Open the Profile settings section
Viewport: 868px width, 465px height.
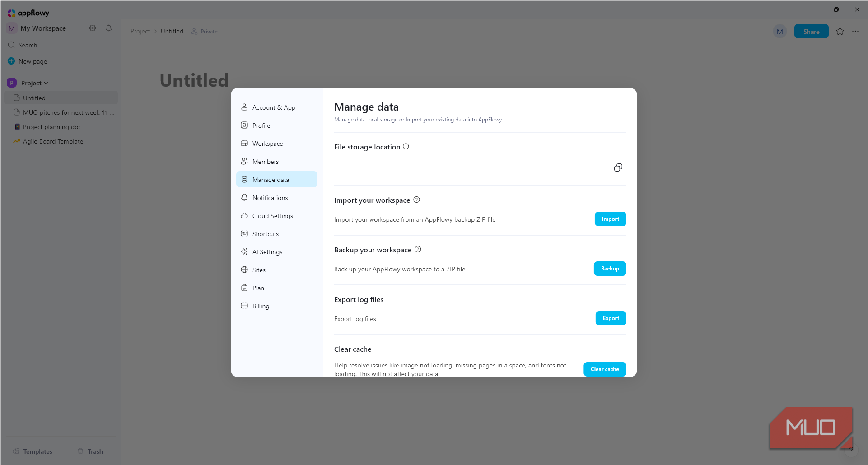[277, 126]
